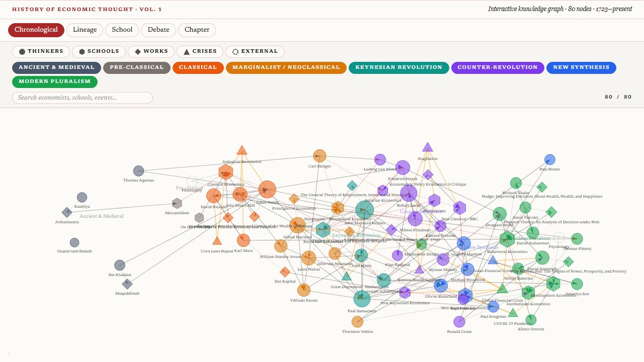Open the Thorstein Veblen node

point(357,322)
